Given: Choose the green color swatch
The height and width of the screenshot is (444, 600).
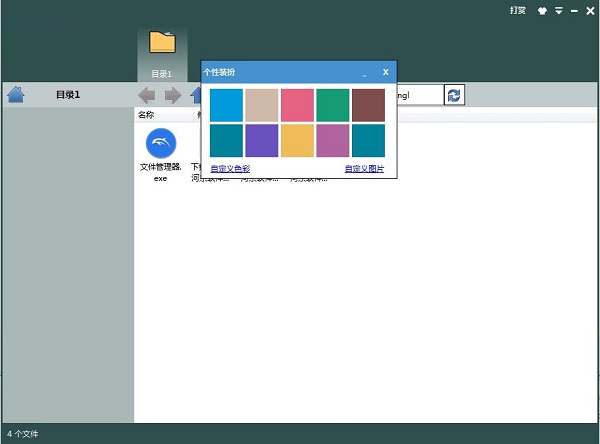Looking at the screenshot, I should tap(332, 105).
